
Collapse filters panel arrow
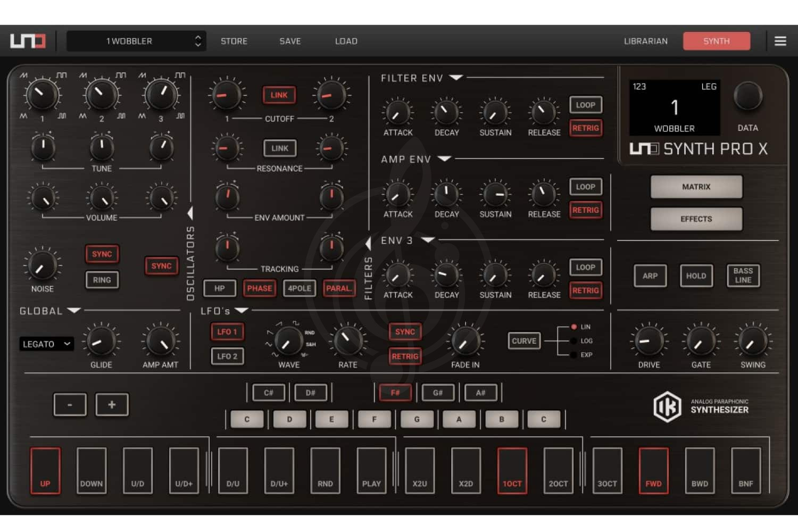coord(368,244)
